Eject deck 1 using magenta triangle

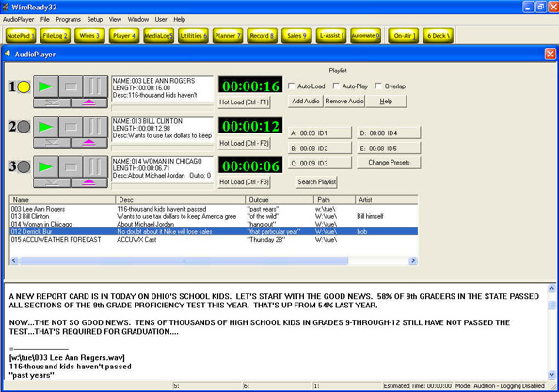tap(89, 102)
